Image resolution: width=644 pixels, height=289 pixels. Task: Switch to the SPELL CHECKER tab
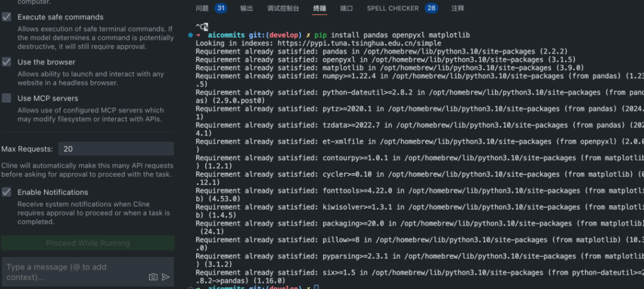[x=392, y=8]
